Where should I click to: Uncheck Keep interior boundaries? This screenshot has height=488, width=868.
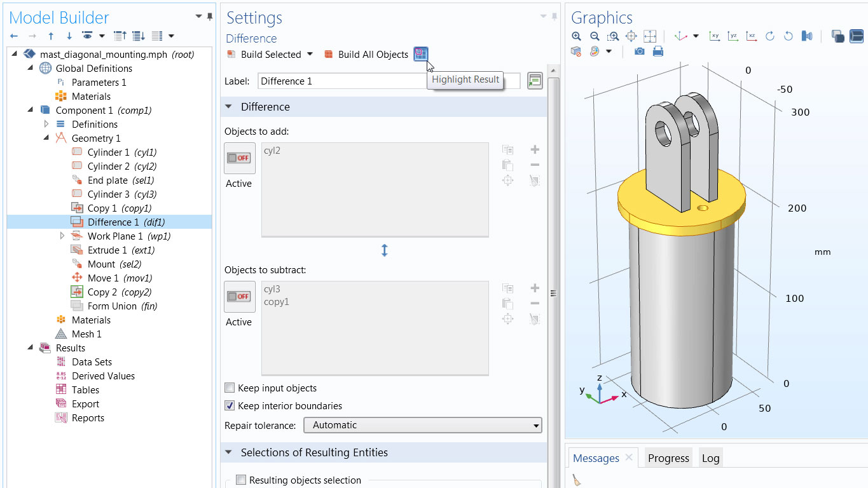tap(230, 406)
